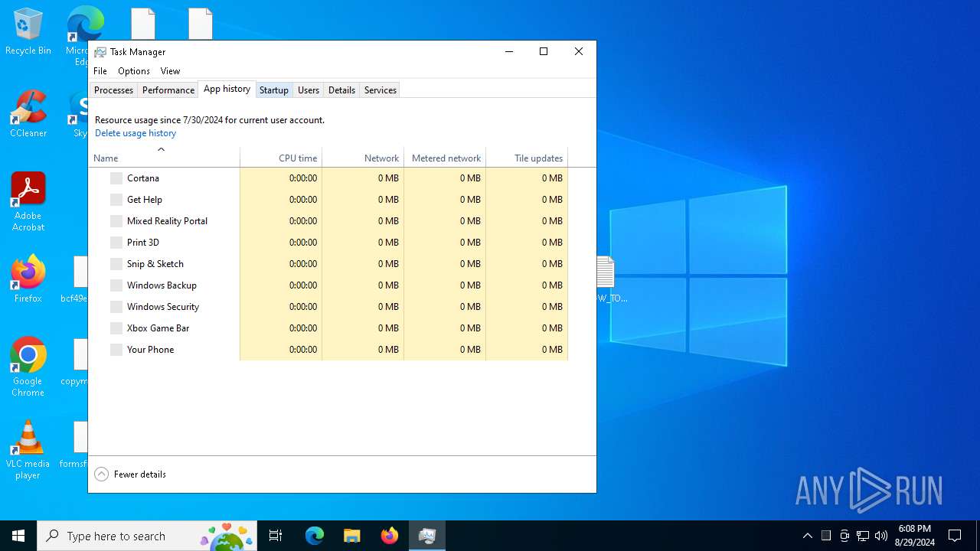Open Microsoft Edge from taskbar

click(x=315, y=536)
